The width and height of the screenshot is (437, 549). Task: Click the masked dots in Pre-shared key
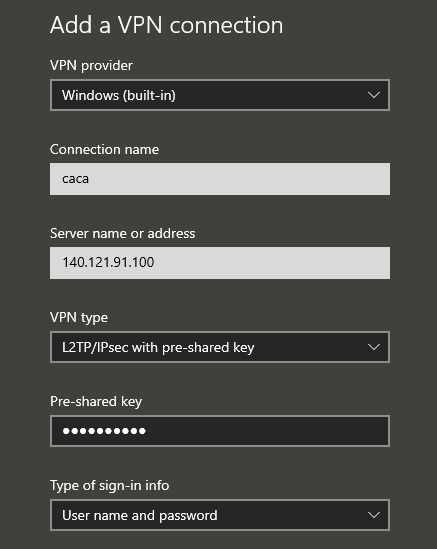click(x=104, y=431)
